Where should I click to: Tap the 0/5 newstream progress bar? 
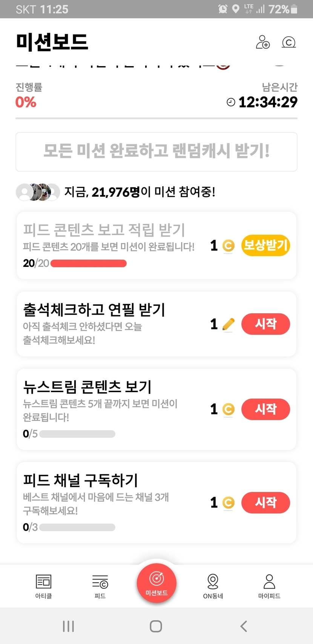pos(77,434)
